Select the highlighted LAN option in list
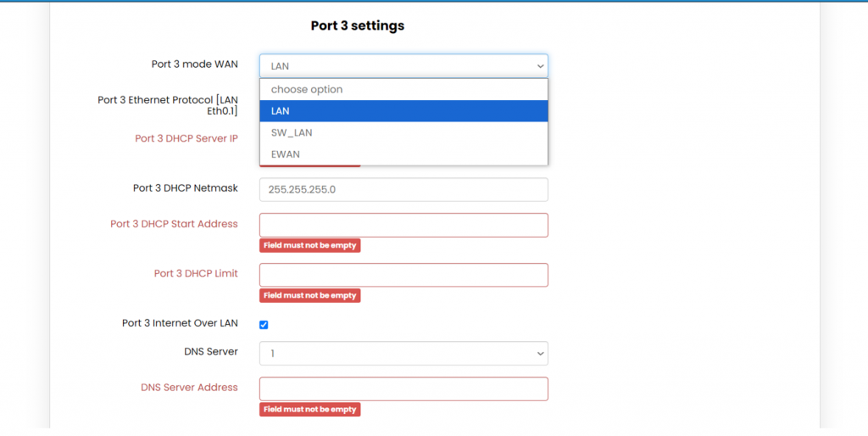Viewport: 868px width, 436px height. pos(403,111)
